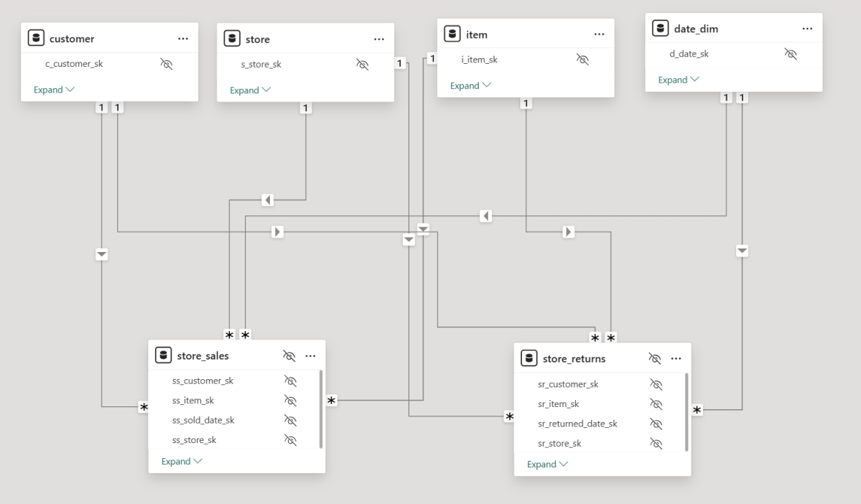Screen dimensions: 861x504
Task: Click the date_dim table database icon
Action: (x=660, y=29)
